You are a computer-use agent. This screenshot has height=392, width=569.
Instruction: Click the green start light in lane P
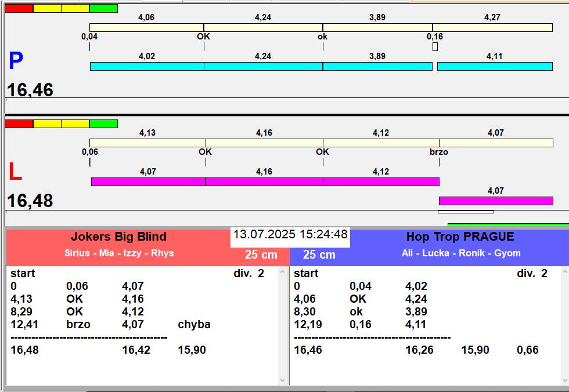[x=103, y=8]
